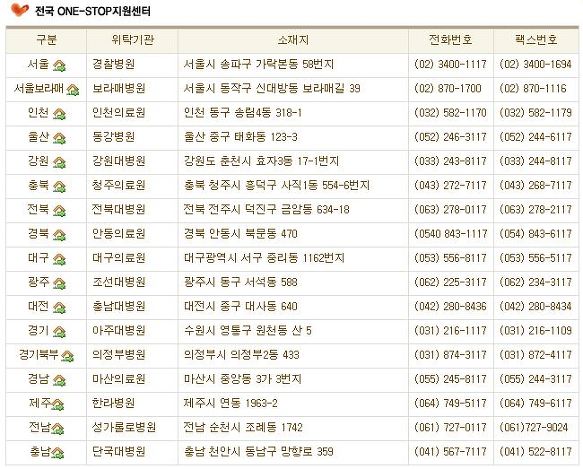Viewport: 583px width, 469px height.
Task: Open the 인천 region link
Action: [x=38, y=113]
